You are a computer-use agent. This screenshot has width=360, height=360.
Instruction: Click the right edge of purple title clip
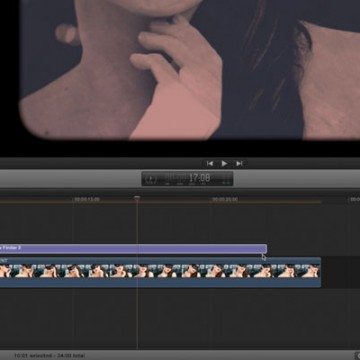click(266, 249)
